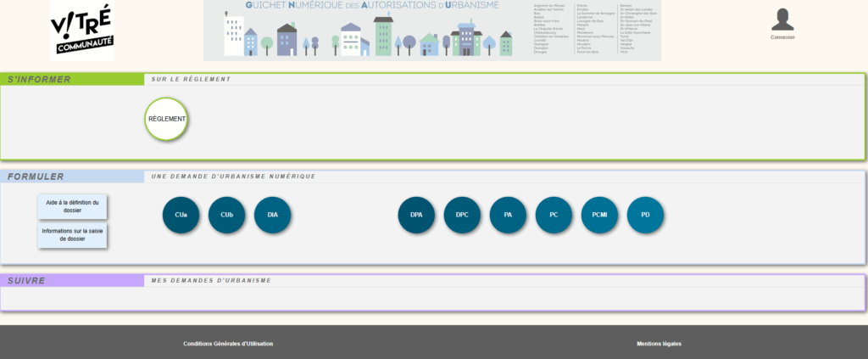The height and width of the screenshot is (359, 868).
Task: Click the Connexion user icon
Action: point(782,21)
